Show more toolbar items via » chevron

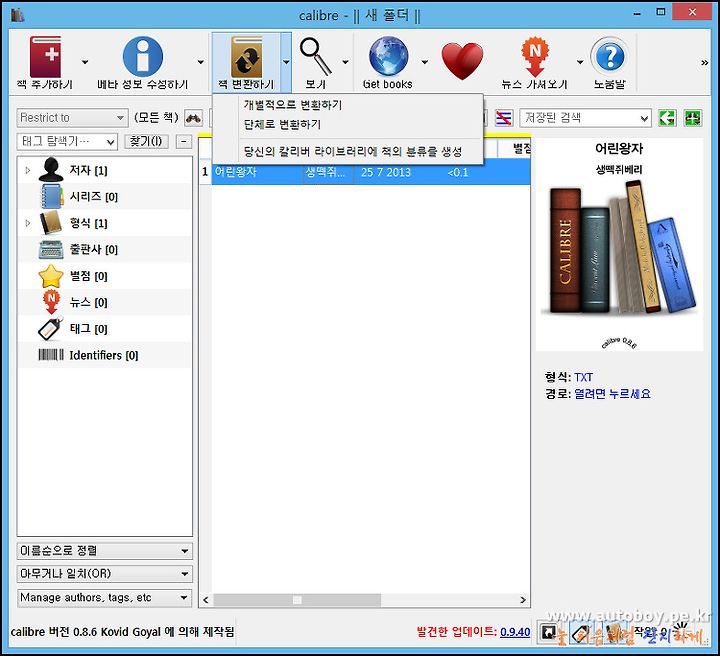[704, 63]
